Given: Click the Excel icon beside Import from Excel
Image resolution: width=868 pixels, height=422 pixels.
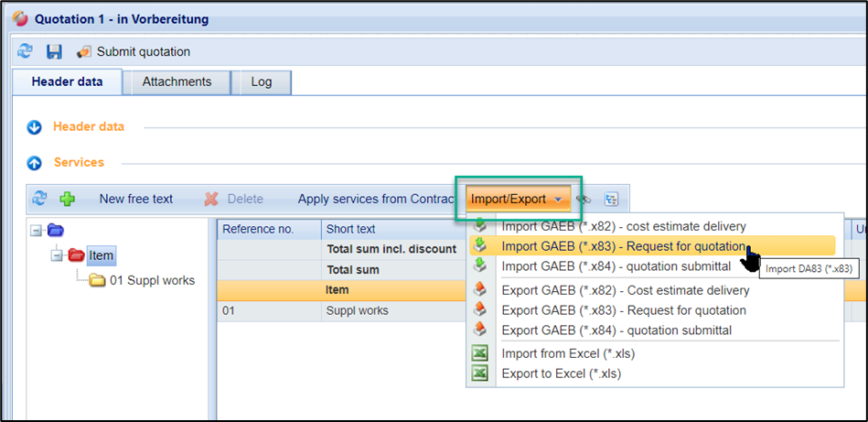Looking at the screenshot, I should pos(480,353).
